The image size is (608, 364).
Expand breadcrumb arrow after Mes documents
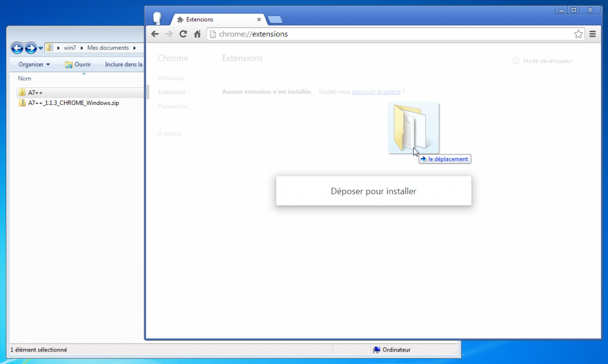[x=134, y=48]
